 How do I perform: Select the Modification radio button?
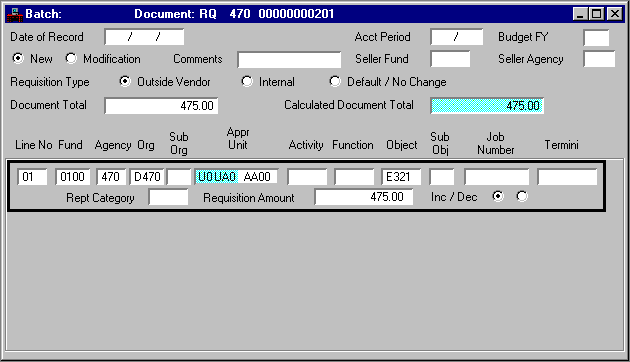(71, 58)
